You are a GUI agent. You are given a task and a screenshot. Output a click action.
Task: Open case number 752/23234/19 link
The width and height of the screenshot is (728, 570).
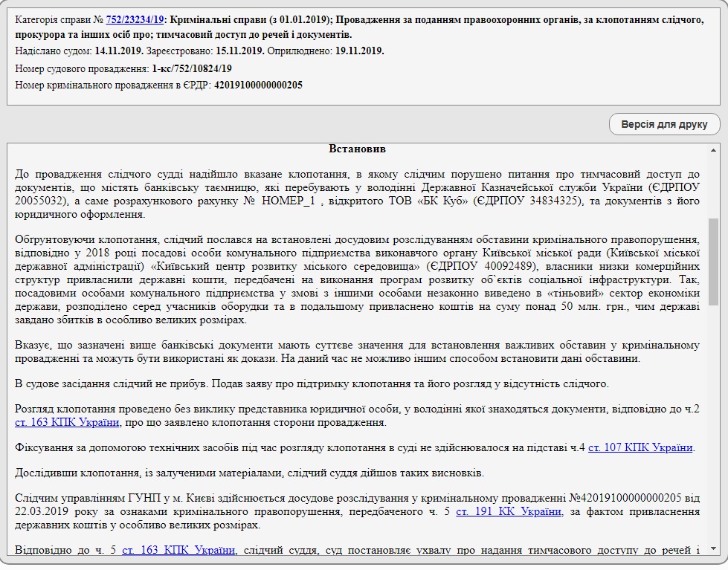point(135,20)
